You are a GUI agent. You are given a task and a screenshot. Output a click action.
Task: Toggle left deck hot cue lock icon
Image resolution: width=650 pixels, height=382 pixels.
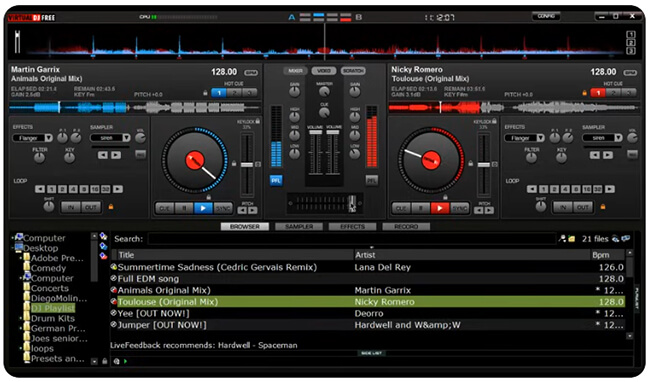click(205, 93)
